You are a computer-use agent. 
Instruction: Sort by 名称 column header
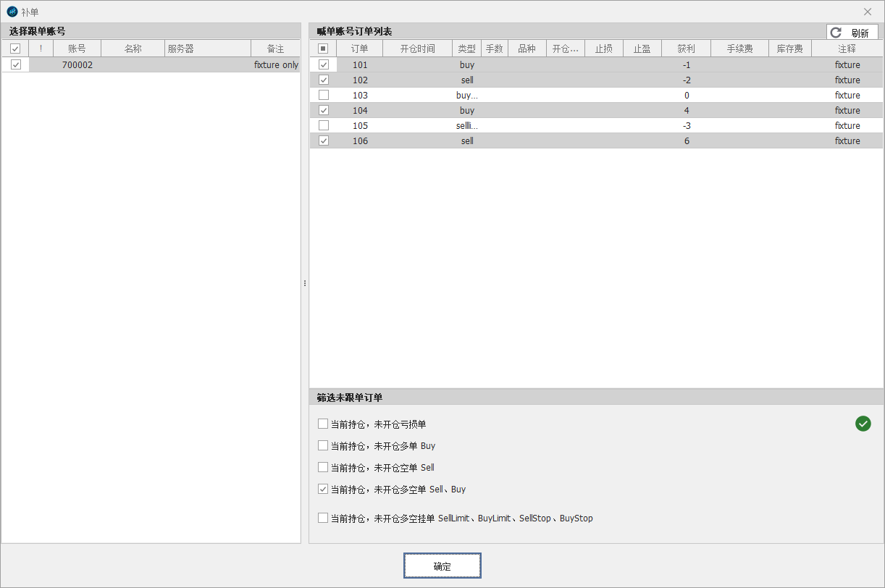tap(133, 49)
